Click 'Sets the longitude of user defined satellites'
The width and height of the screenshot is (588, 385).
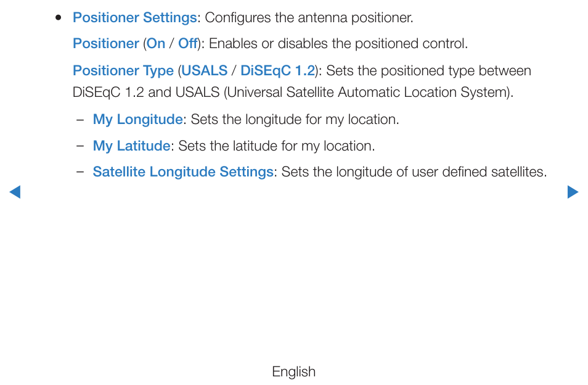[414, 172]
